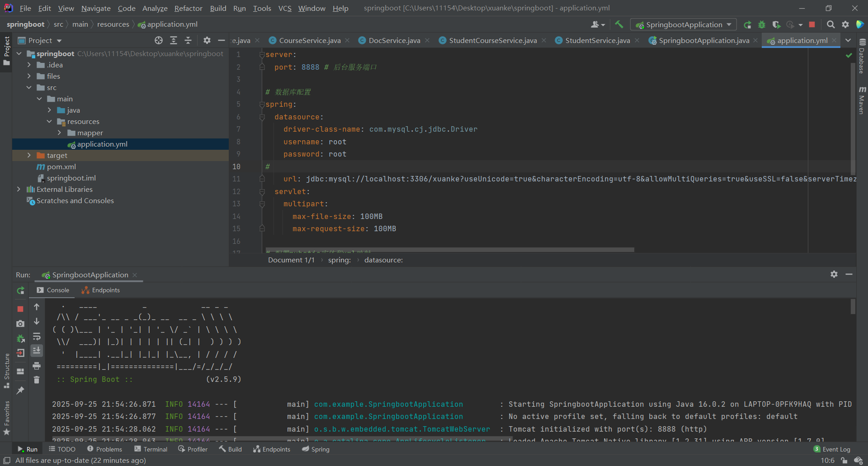
Task: Open Project panel options gear
Action: [207, 40]
